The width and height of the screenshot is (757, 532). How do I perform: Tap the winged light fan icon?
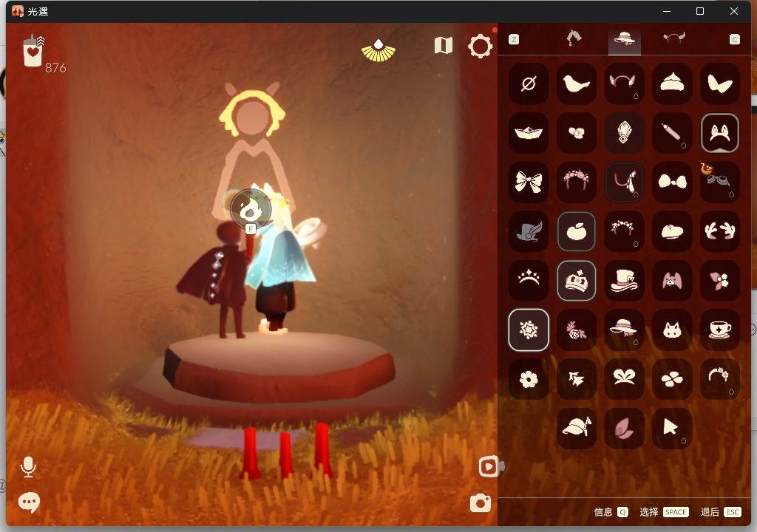pos(378,51)
